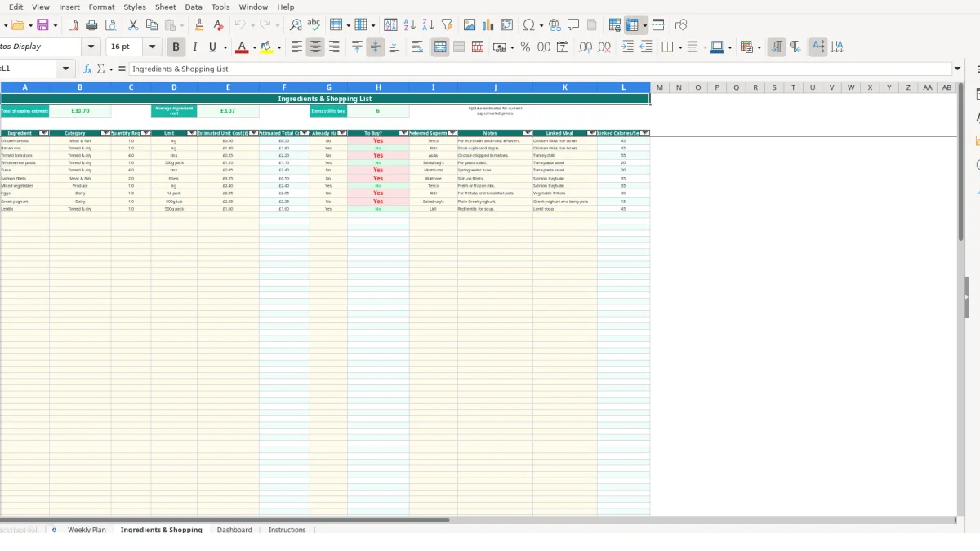The width and height of the screenshot is (980, 551).
Task: Click the vertical scrollbar thumb
Action: pos(961,163)
